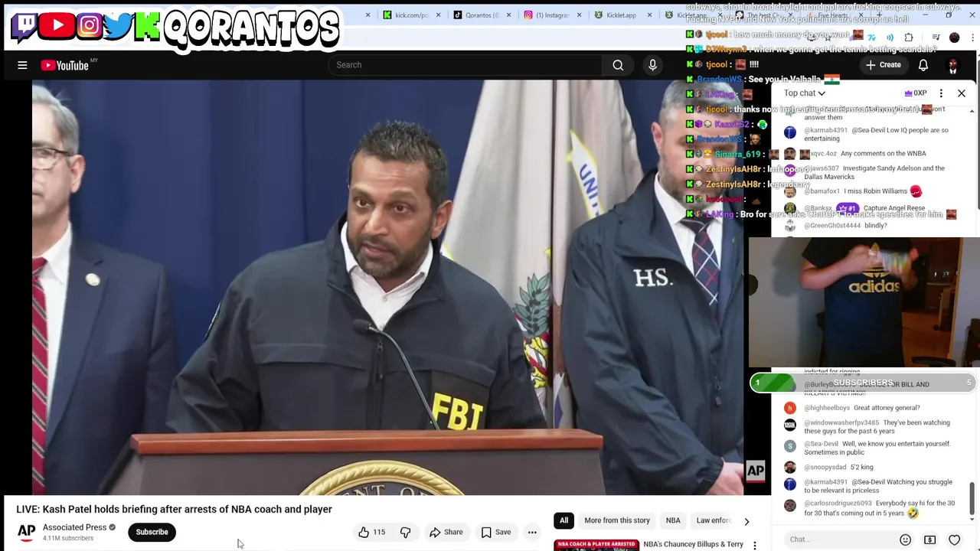Open the chat emoji picker
The width and height of the screenshot is (980, 551).
[x=905, y=540]
